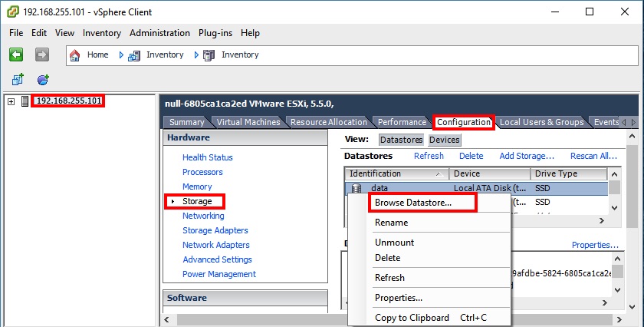The width and height of the screenshot is (644, 327).
Task: Click the green back navigation arrow
Action: tap(16, 54)
